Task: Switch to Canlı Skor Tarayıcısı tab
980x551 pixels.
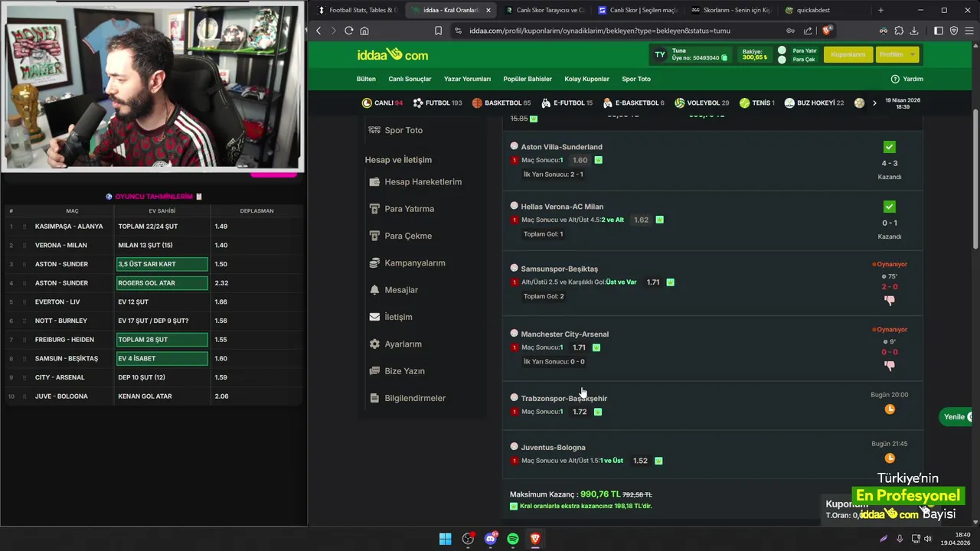Action: (x=544, y=10)
